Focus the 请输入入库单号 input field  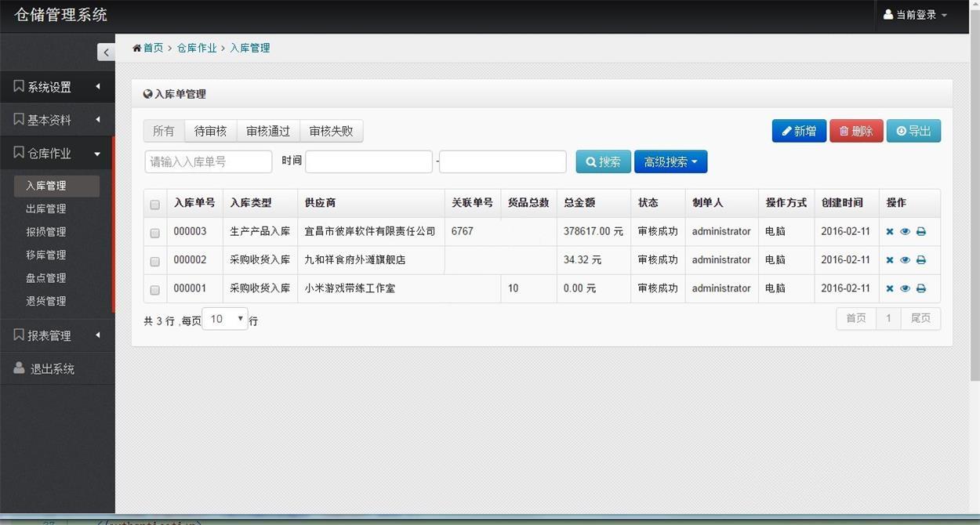tap(209, 161)
